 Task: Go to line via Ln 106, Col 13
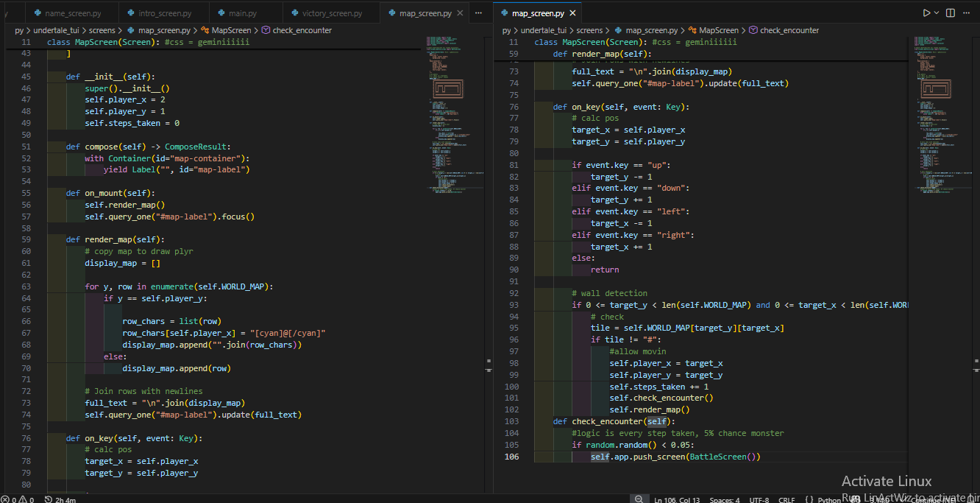tap(677, 499)
